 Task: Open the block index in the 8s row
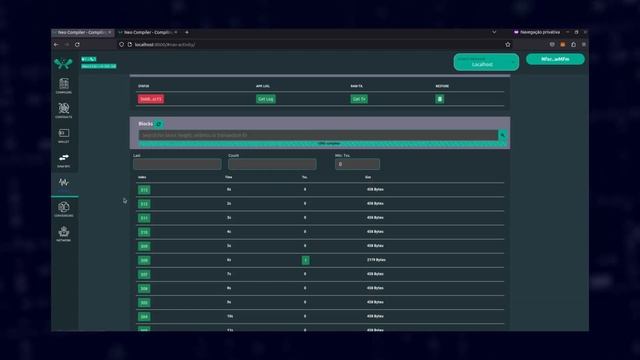144,289
